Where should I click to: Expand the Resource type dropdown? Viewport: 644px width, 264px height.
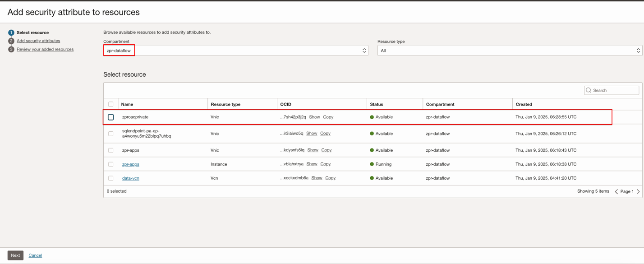[510, 51]
